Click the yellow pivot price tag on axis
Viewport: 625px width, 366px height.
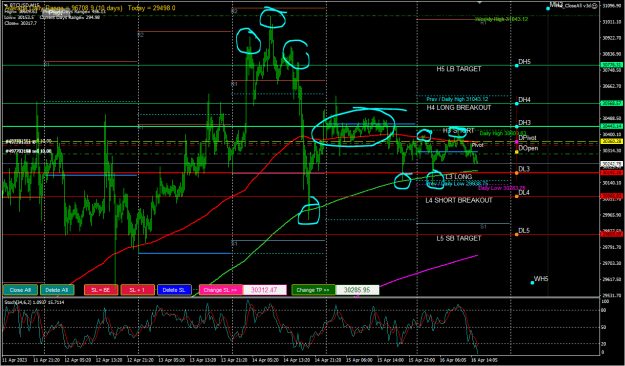click(611, 141)
